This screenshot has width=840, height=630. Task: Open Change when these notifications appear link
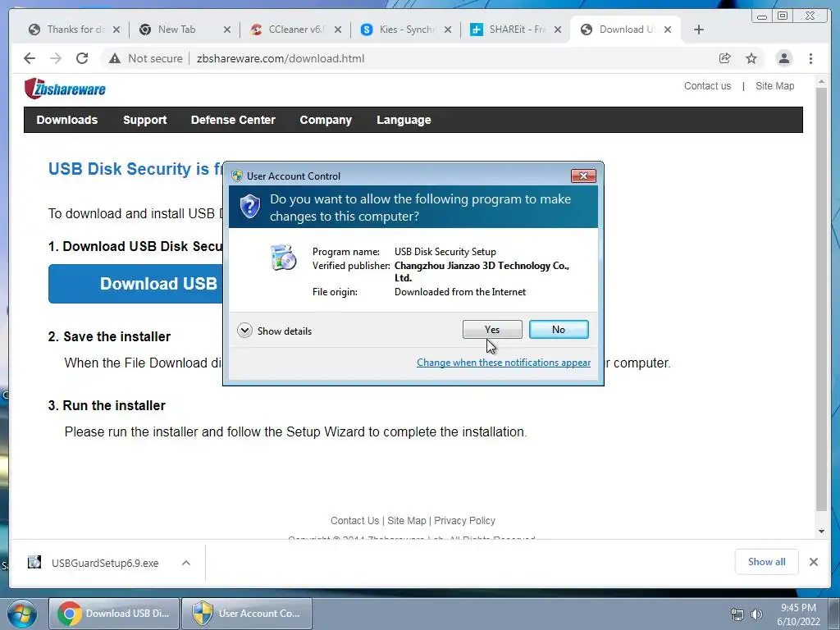(x=504, y=363)
